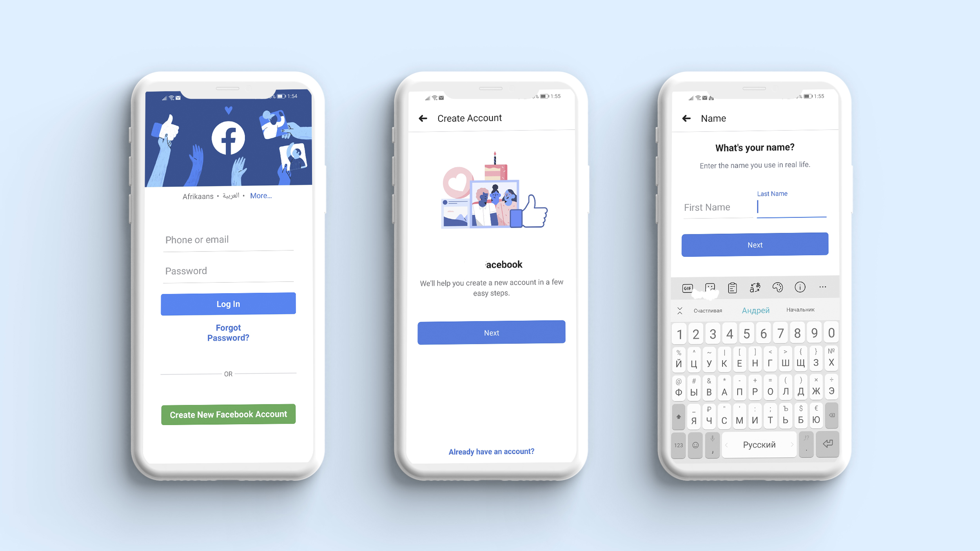The height and width of the screenshot is (551, 980).
Task: Tap the info keyboard icon
Action: pyautogui.click(x=800, y=287)
